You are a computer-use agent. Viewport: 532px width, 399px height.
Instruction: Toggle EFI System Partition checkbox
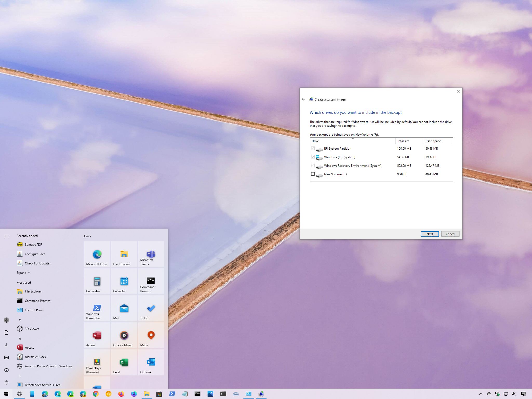click(x=313, y=148)
